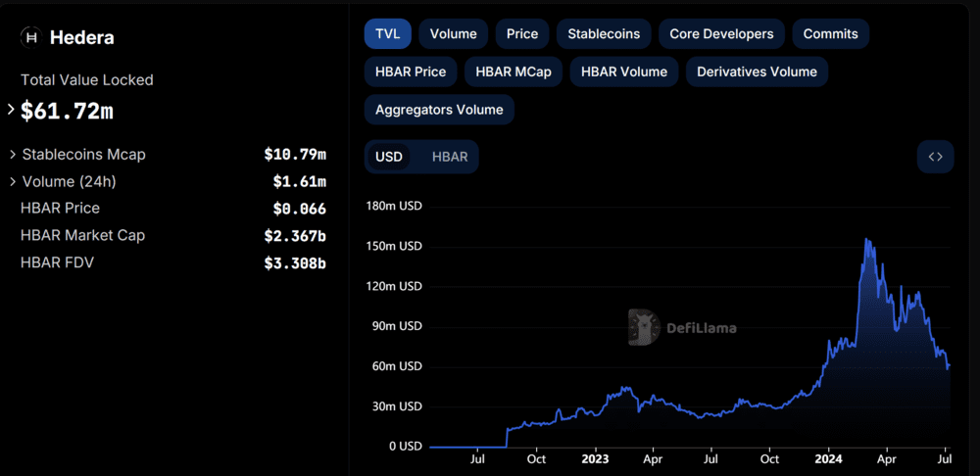Enable Aggregators Volume series
Image resolution: width=980 pixels, height=476 pixels.
[x=439, y=110]
